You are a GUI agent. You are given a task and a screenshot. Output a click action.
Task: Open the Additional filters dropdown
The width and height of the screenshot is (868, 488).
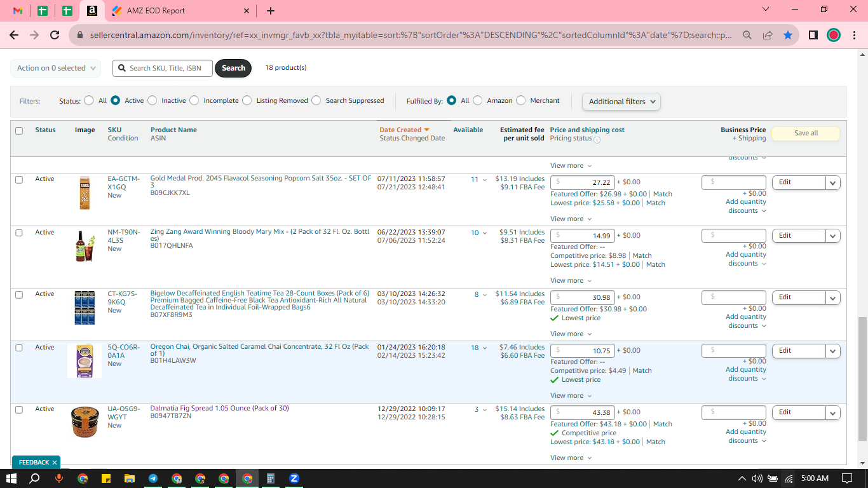[x=621, y=102]
